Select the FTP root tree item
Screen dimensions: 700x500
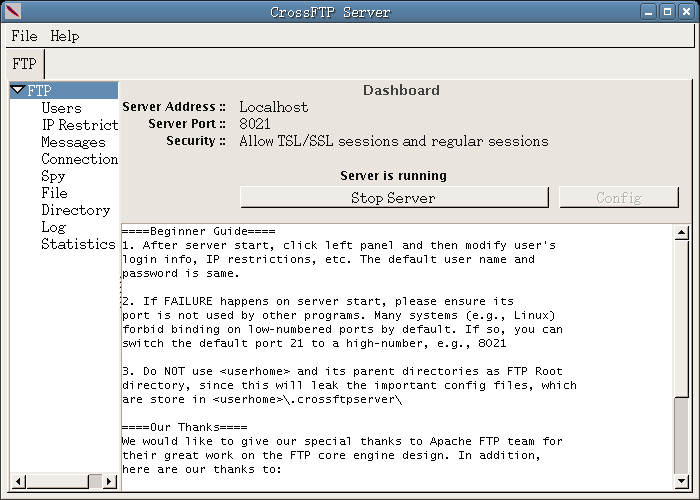[39, 91]
